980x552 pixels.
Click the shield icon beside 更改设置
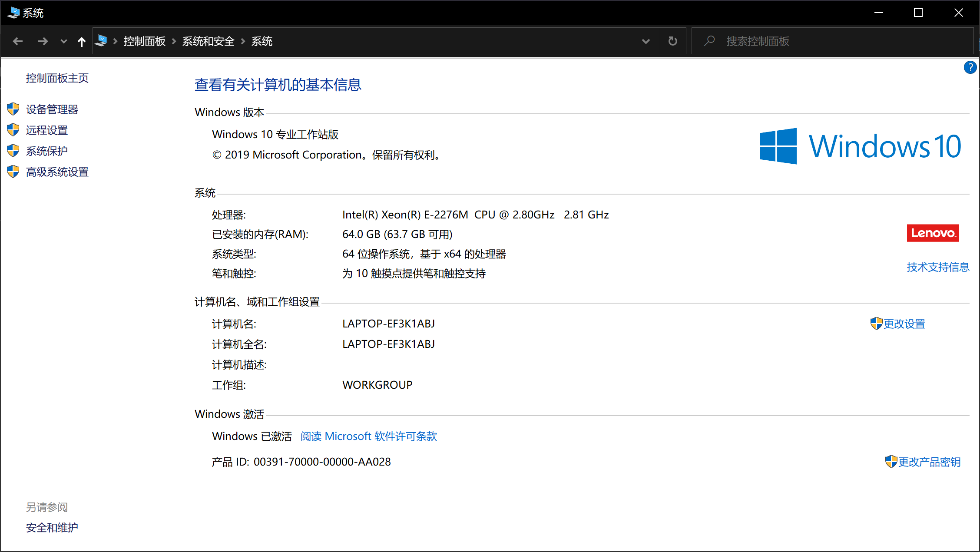pyautogui.click(x=876, y=324)
